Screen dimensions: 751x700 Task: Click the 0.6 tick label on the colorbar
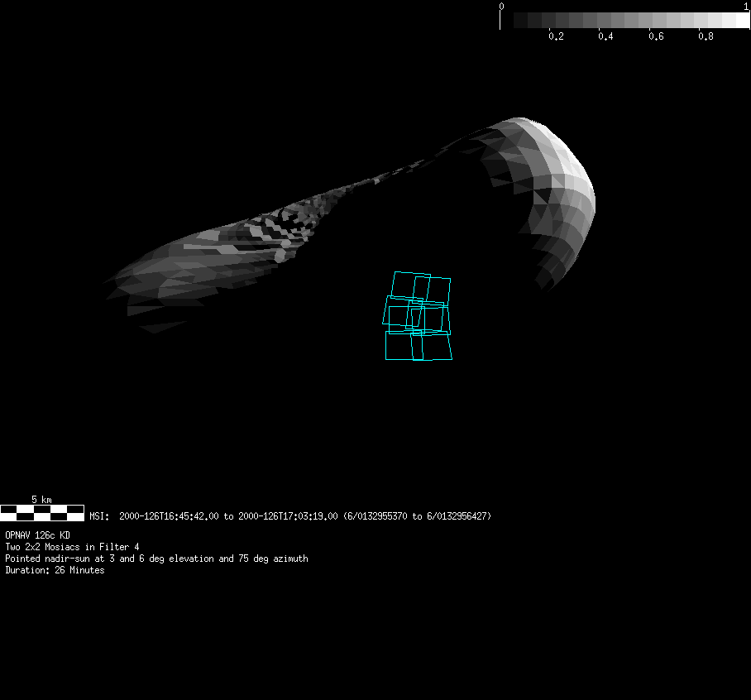pyautogui.click(x=656, y=36)
